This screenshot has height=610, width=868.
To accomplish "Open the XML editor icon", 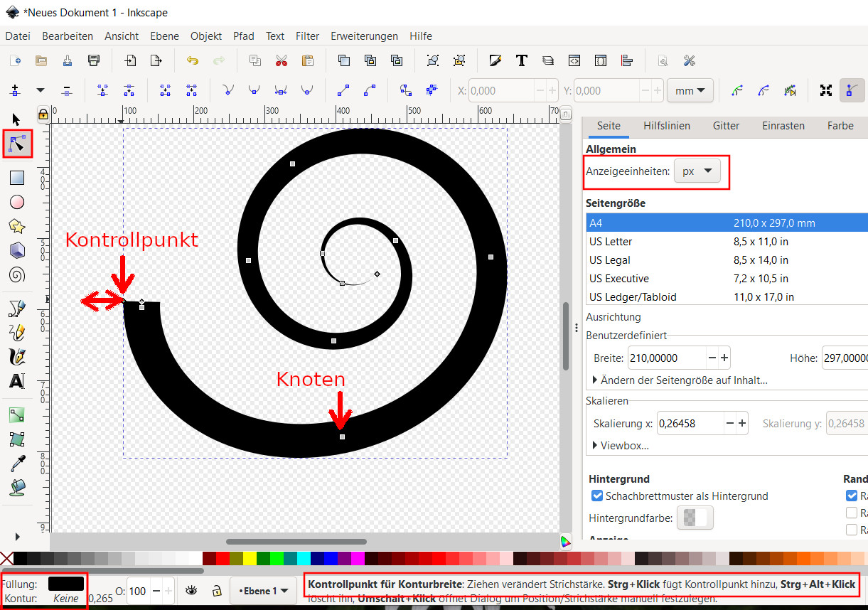I will tap(574, 60).
